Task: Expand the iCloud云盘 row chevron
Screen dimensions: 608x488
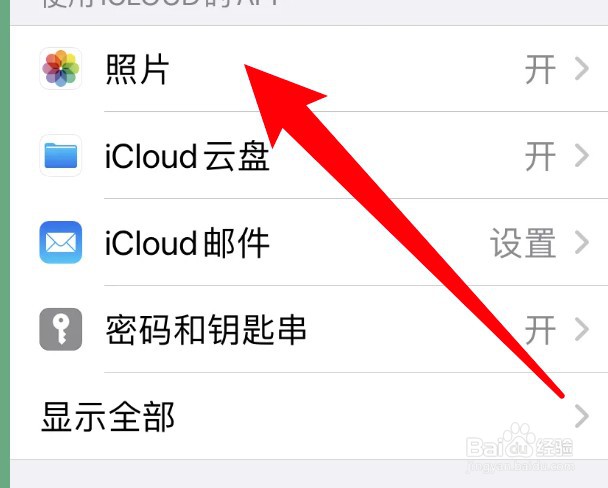Action: (x=582, y=155)
